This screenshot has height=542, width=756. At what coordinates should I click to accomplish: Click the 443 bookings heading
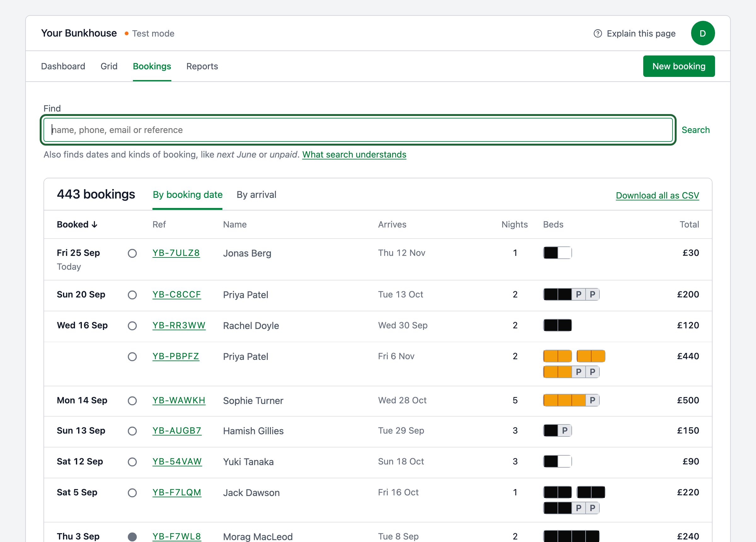[x=96, y=194]
